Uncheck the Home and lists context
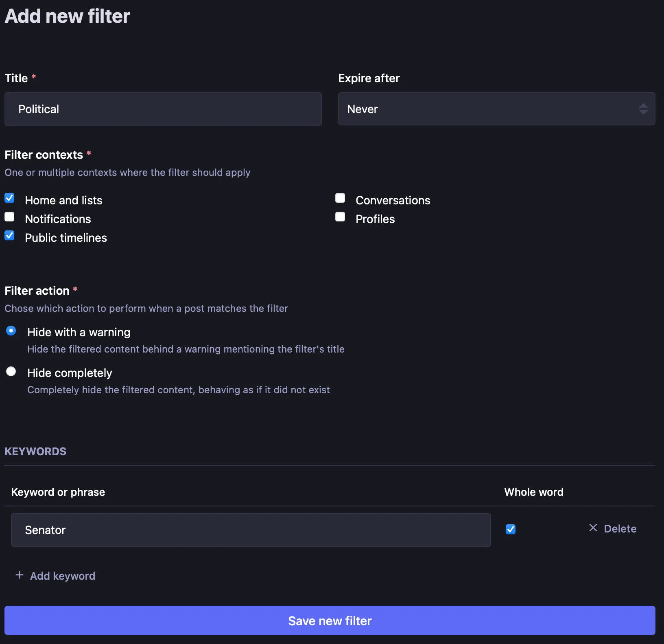Screen dimensions: 664x644 (x=9, y=198)
